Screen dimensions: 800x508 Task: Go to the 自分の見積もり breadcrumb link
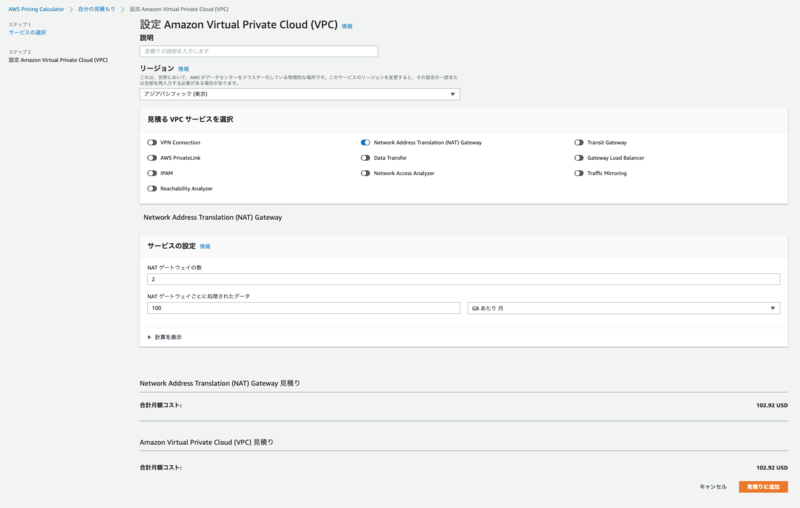pyautogui.click(x=96, y=9)
